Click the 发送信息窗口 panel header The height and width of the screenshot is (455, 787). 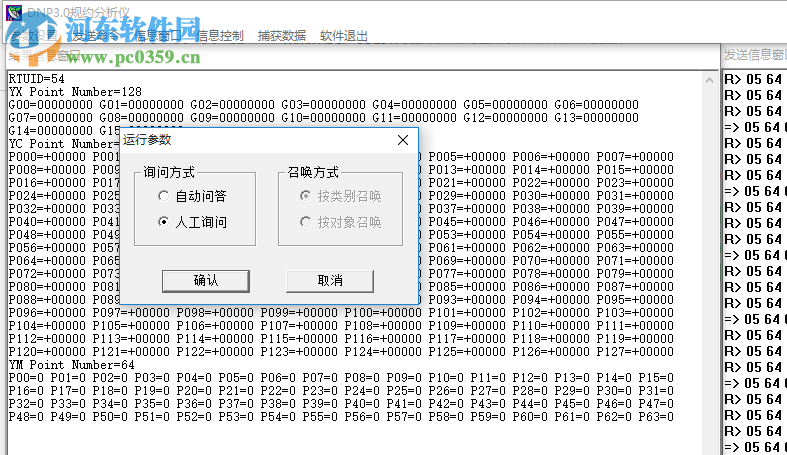point(754,55)
